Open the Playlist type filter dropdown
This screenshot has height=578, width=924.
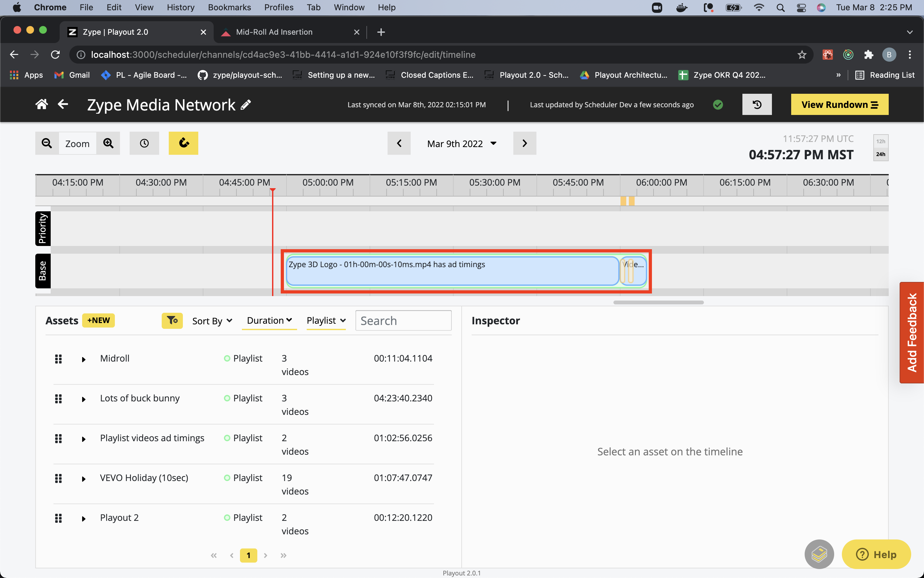(x=327, y=320)
